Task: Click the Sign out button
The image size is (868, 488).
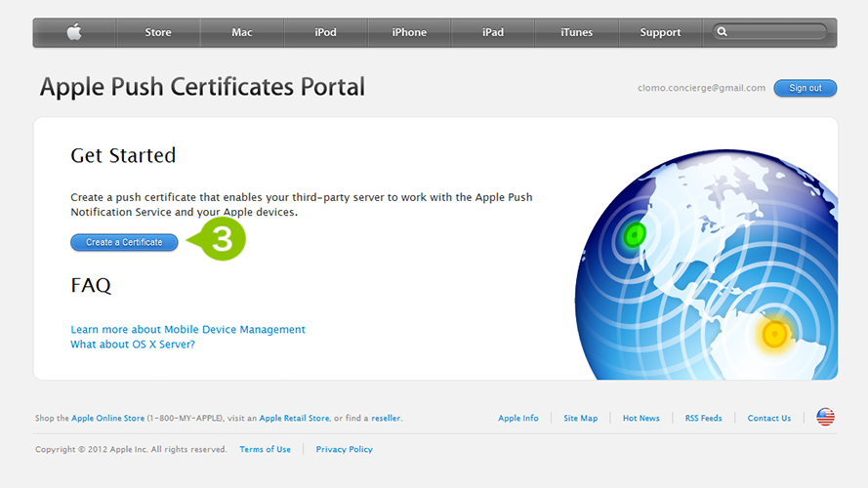Action: coord(805,88)
